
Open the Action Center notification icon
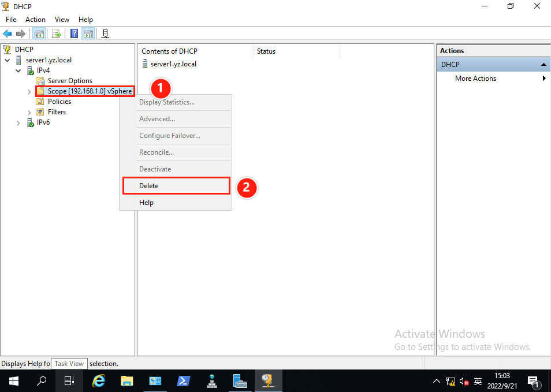coord(533,382)
